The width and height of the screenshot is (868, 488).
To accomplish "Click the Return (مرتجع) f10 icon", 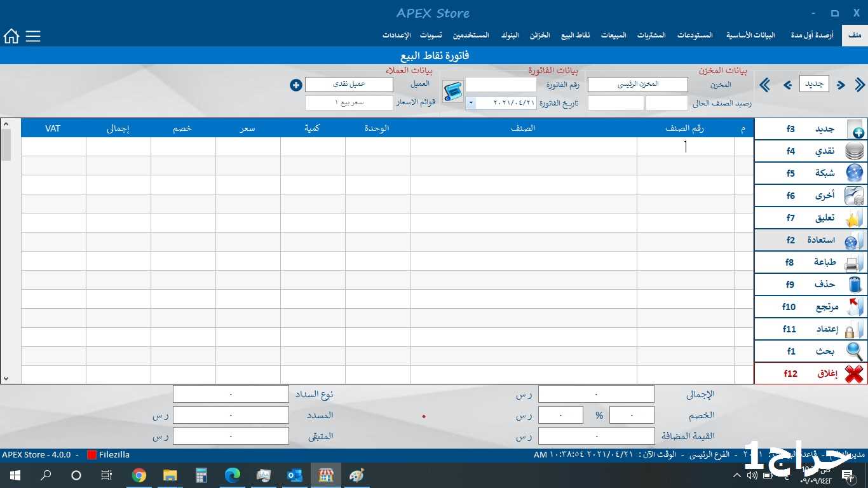I will point(855,307).
